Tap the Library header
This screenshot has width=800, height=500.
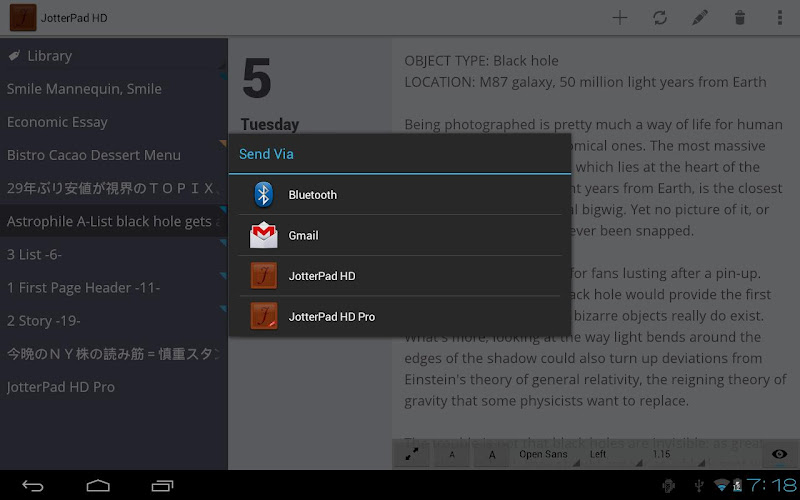point(113,55)
